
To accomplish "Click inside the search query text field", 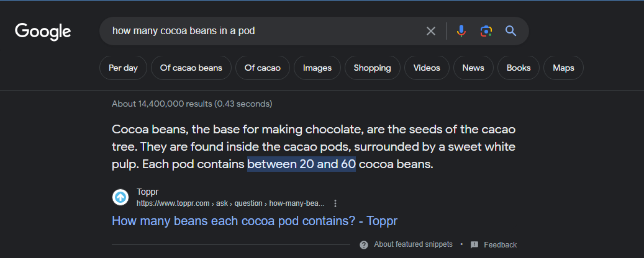I will 261,31.
